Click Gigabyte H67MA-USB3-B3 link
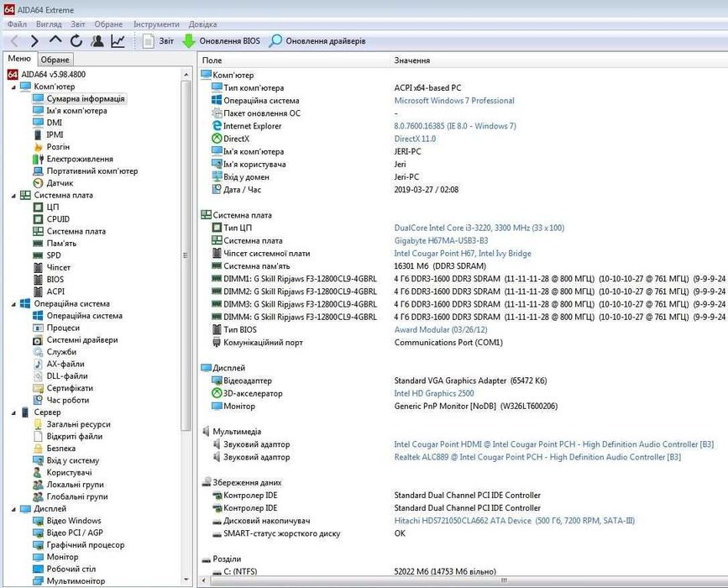 pyautogui.click(x=441, y=240)
